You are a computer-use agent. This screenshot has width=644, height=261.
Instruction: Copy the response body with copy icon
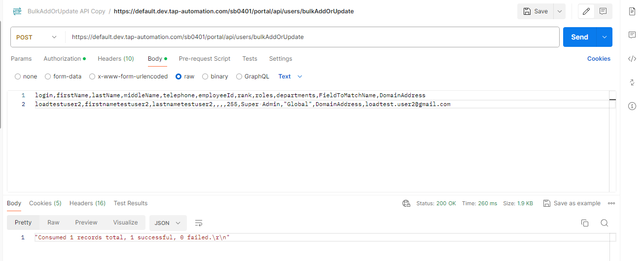click(585, 223)
